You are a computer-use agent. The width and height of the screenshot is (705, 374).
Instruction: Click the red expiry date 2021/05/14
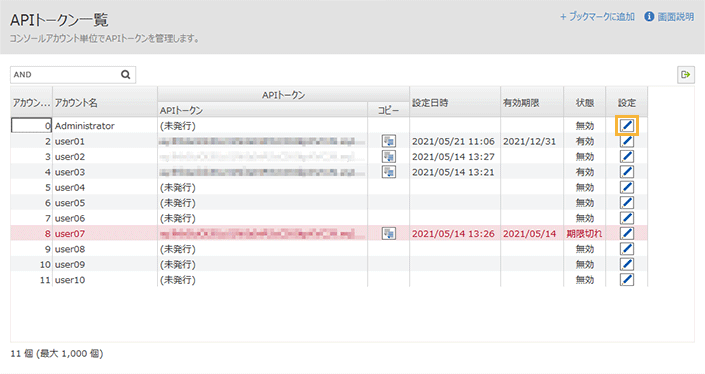529,233
